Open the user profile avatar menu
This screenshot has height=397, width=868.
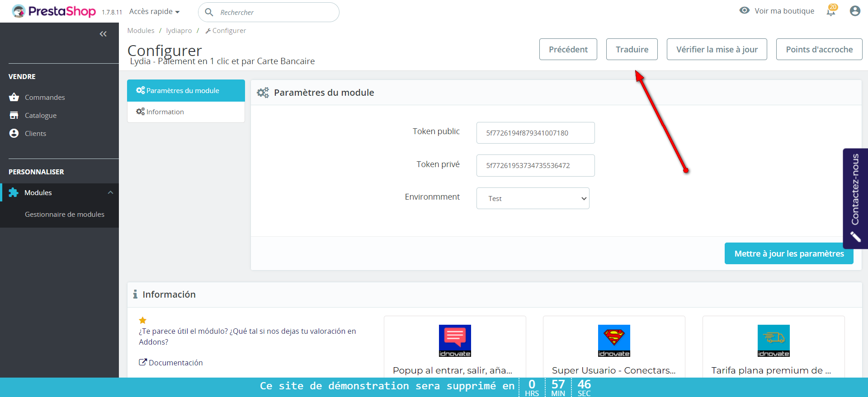[x=855, y=11]
